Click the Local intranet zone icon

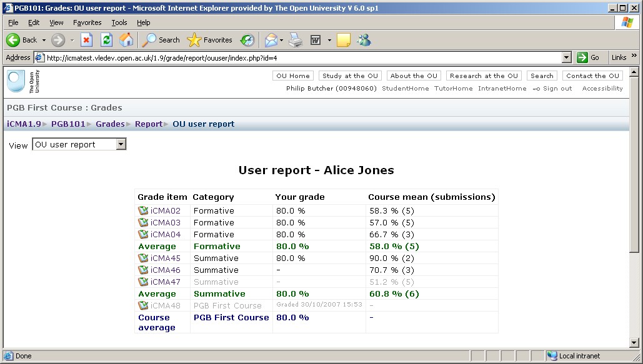point(552,356)
